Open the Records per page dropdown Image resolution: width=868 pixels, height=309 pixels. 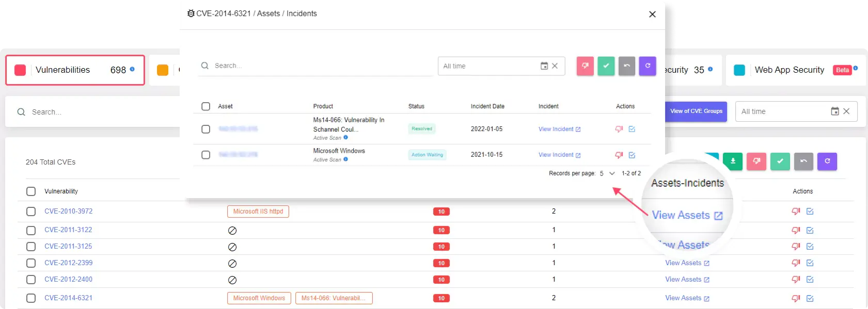point(607,173)
